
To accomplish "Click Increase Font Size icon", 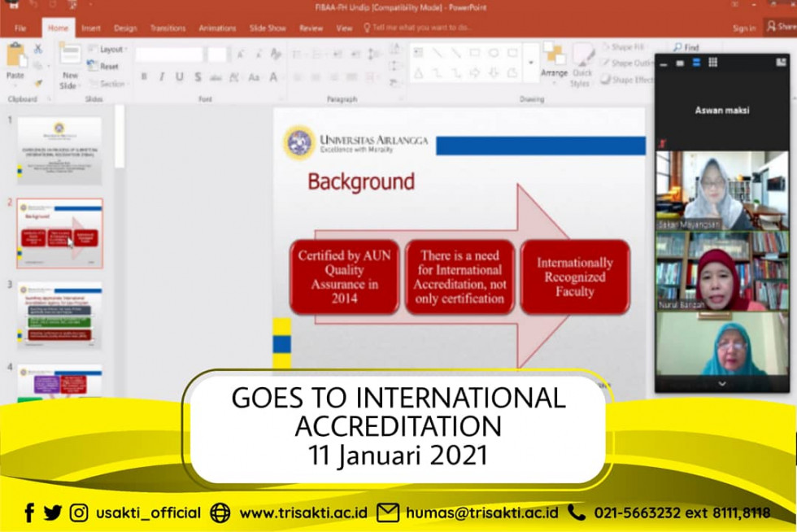I will 241,55.
